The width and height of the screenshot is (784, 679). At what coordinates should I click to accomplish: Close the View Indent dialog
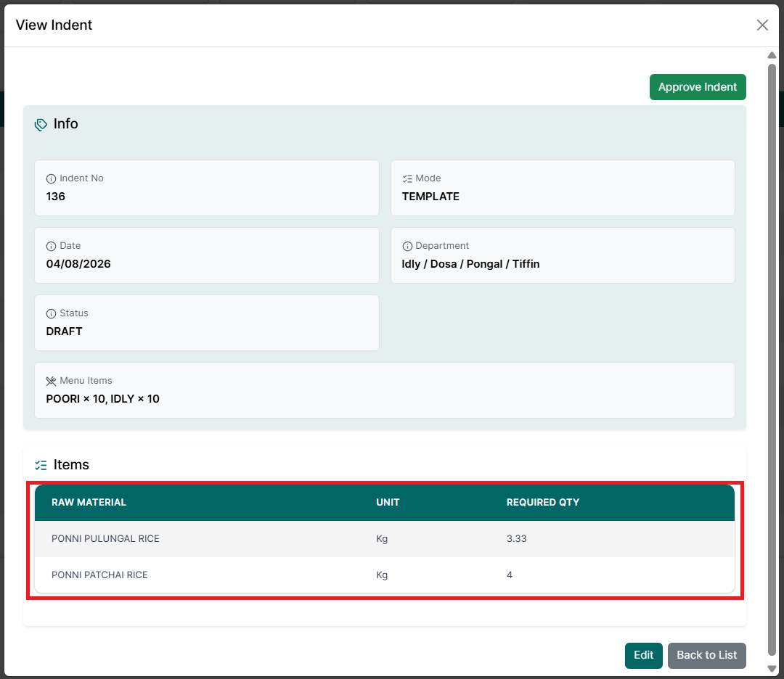[x=762, y=25]
